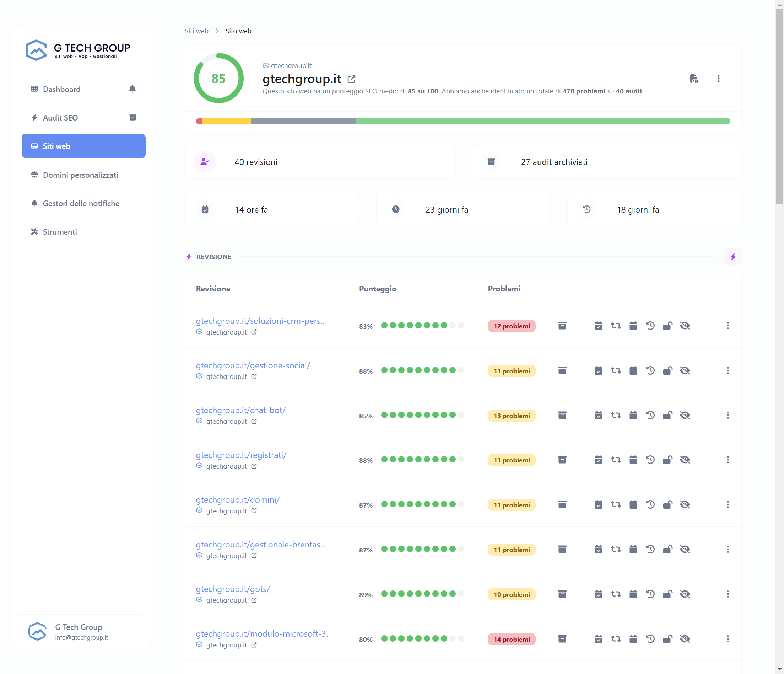
Task: Click the 12 problemi badge
Action: [x=512, y=326]
